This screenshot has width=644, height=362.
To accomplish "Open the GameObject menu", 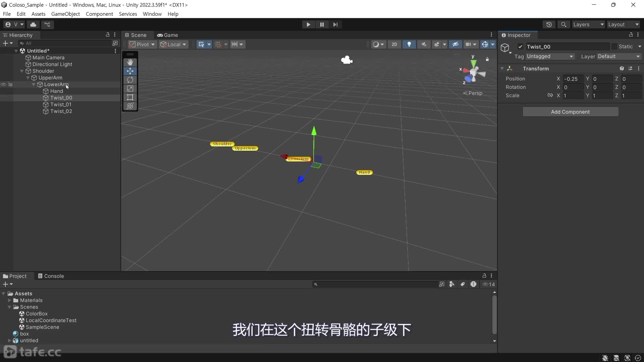I will [65, 14].
